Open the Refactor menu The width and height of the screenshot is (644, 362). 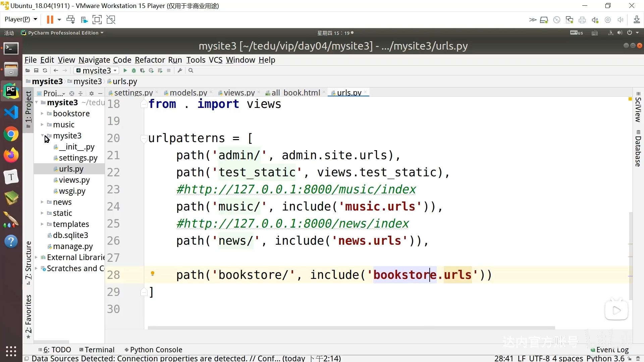pos(150,60)
